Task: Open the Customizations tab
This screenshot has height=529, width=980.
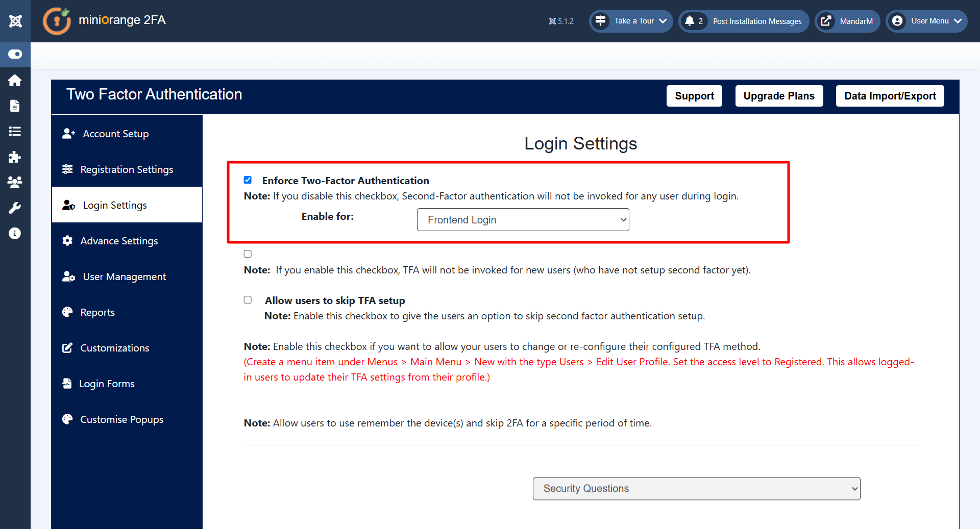Action: tap(127, 348)
